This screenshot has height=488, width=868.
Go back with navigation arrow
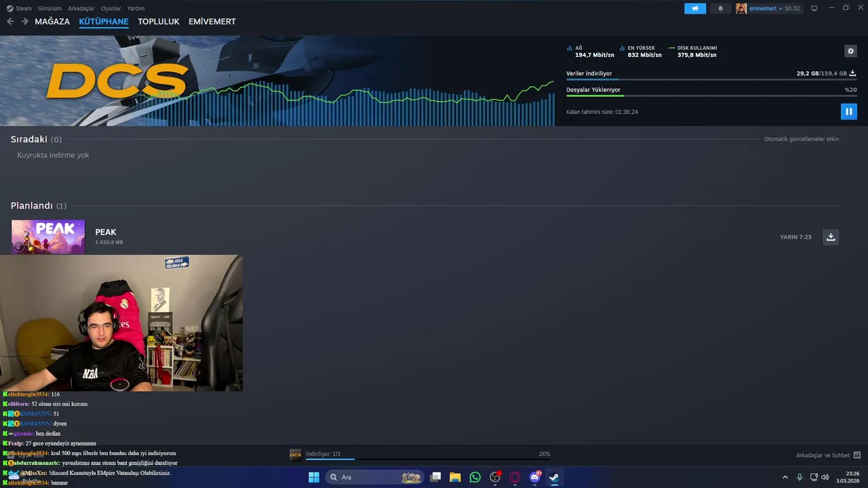click(10, 22)
